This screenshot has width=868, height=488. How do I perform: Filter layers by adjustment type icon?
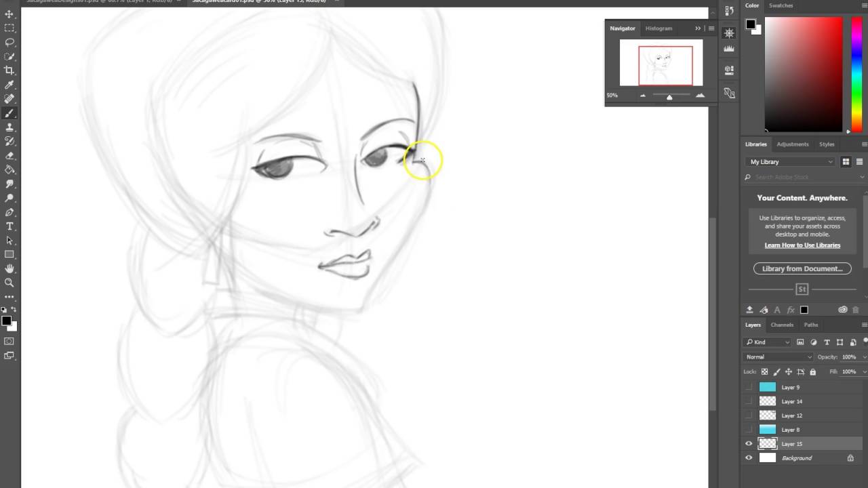[814, 342]
